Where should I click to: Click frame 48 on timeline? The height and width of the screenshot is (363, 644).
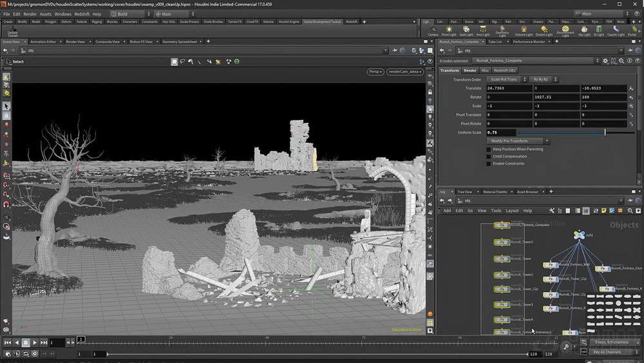(x=267, y=341)
